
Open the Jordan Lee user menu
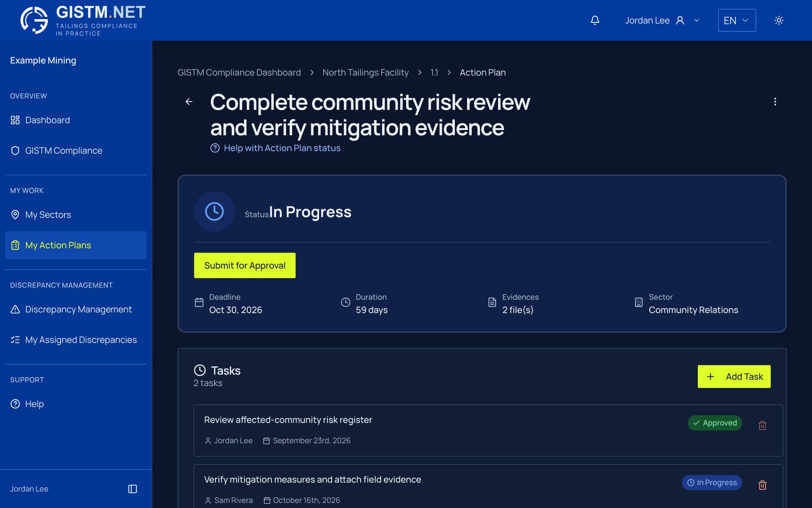pyautogui.click(x=662, y=20)
